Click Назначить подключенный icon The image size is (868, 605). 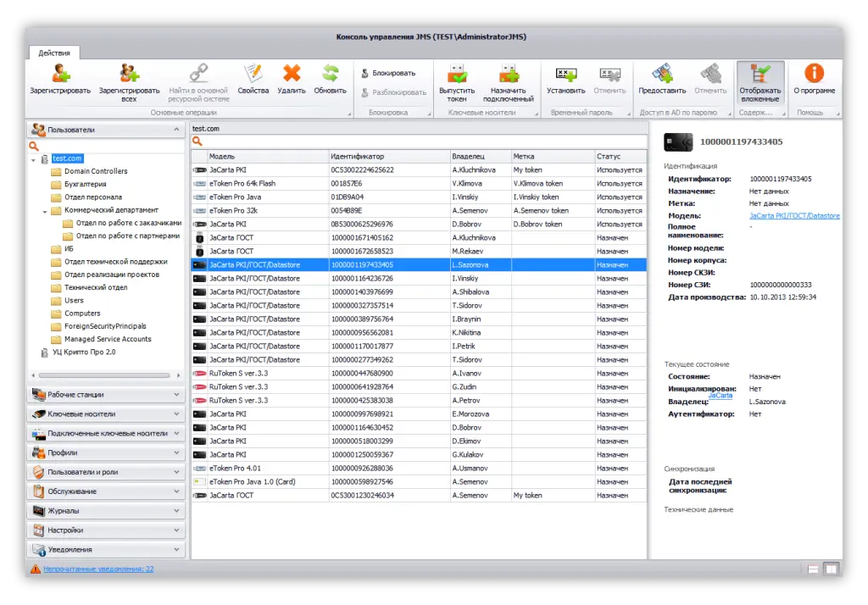[509, 74]
